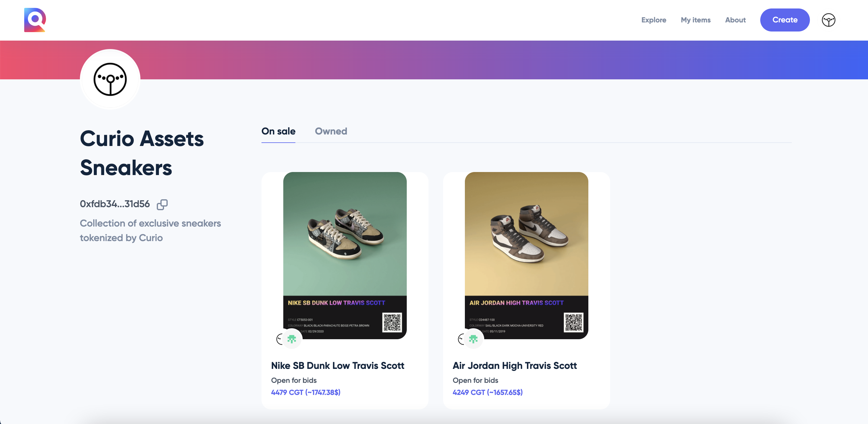The image size is (868, 424).
Task: Select the On sale tab
Action: pyautogui.click(x=278, y=131)
